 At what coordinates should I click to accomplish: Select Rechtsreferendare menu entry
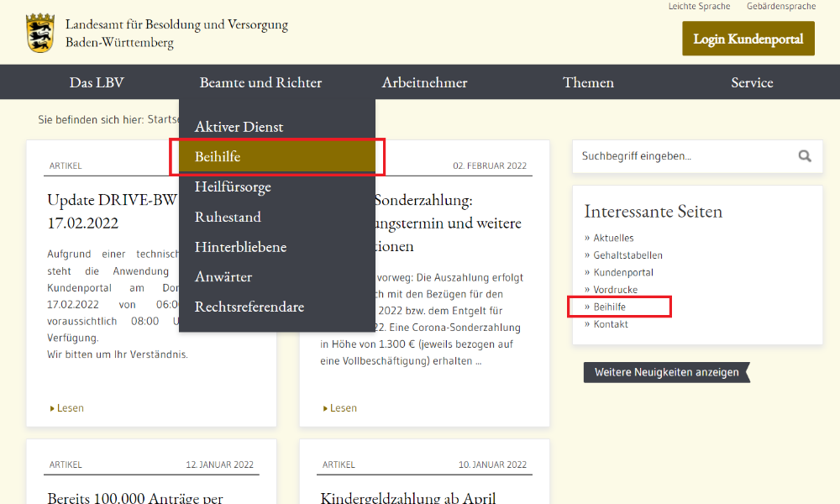coord(249,307)
